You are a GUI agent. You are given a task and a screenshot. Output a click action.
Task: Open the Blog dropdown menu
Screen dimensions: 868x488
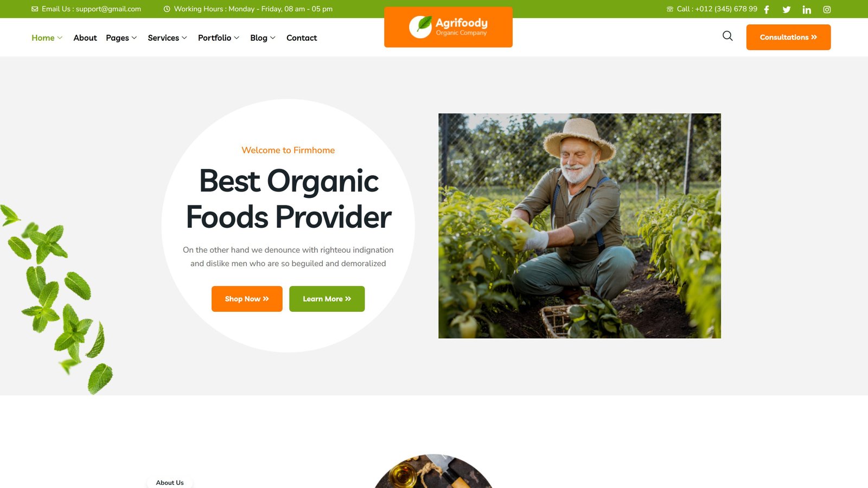(x=263, y=38)
